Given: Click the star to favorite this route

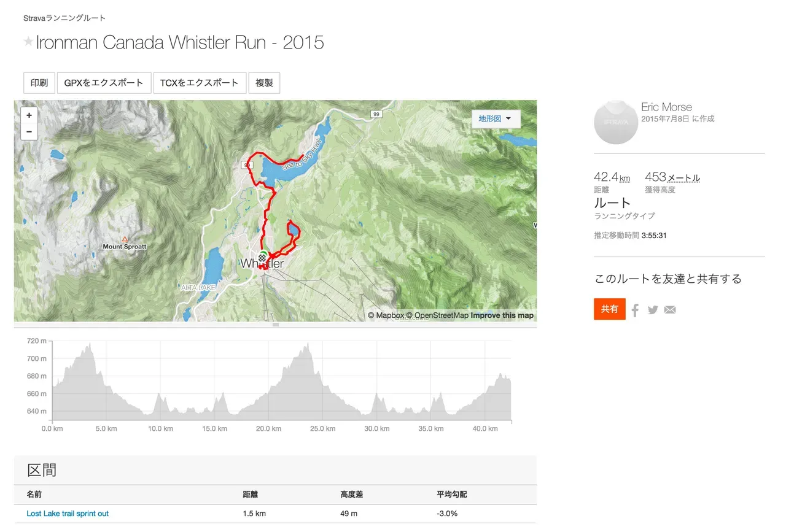Looking at the screenshot, I should click(x=28, y=42).
